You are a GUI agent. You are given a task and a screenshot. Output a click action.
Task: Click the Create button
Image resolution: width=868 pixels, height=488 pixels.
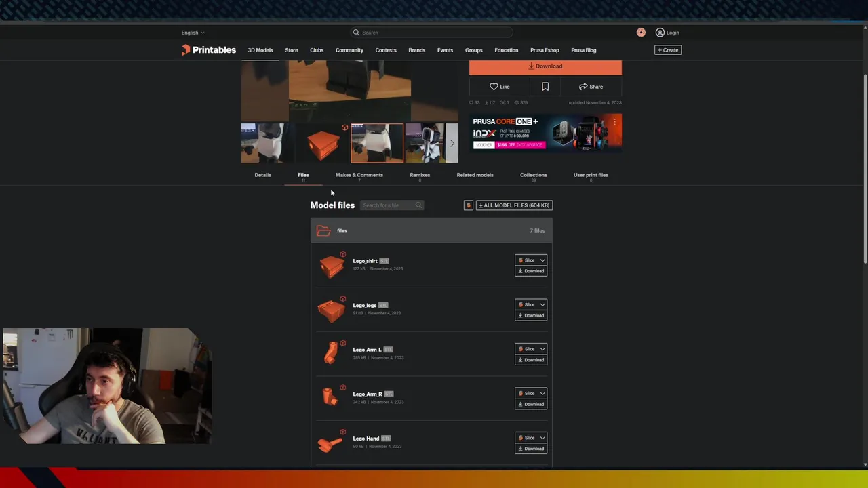[x=668, y=50]
